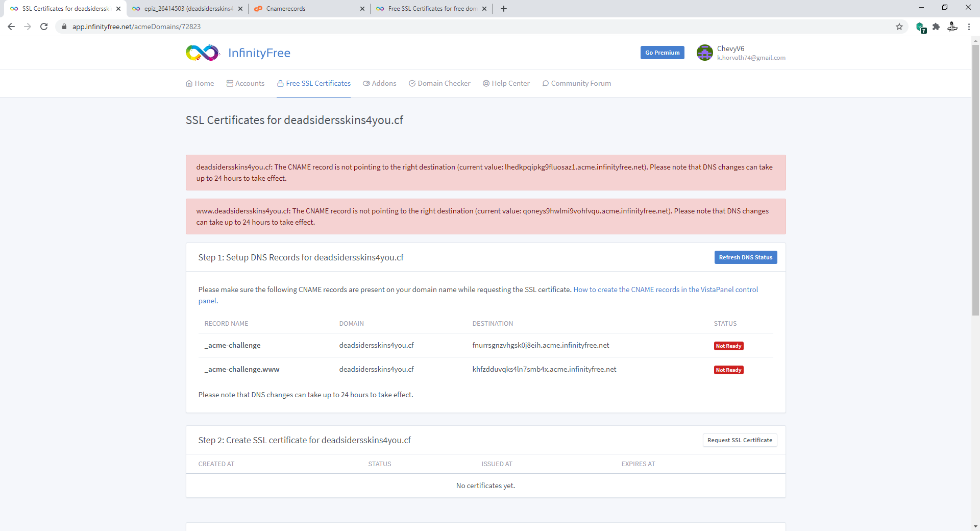
Task: Open the Extensions puzzle icon
Action: [936, 27]
